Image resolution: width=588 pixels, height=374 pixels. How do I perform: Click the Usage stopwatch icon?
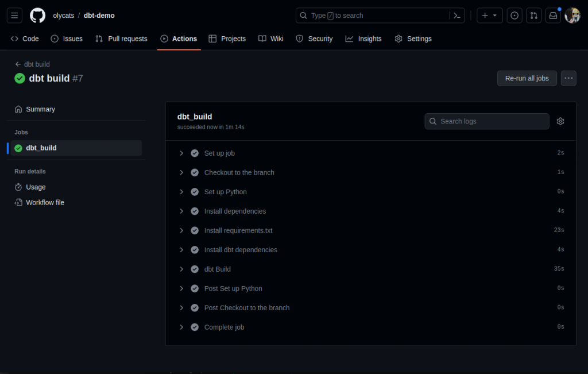(x=18, y=187)
